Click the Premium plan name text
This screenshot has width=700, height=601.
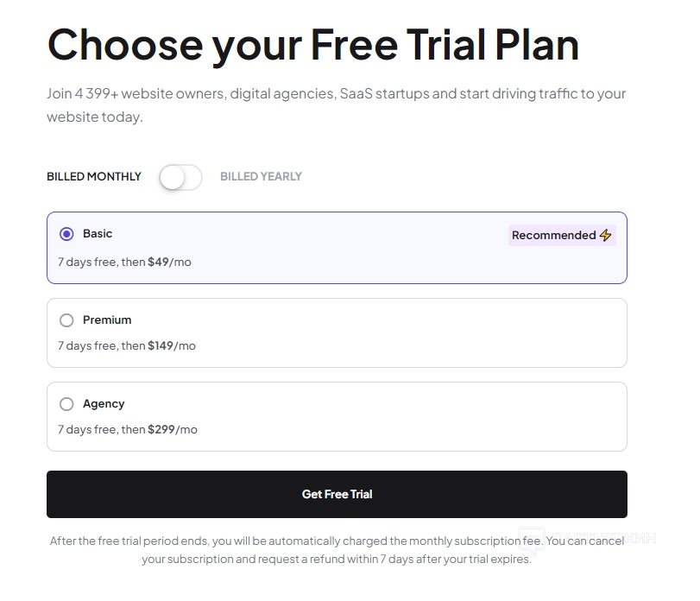(107, 320)
